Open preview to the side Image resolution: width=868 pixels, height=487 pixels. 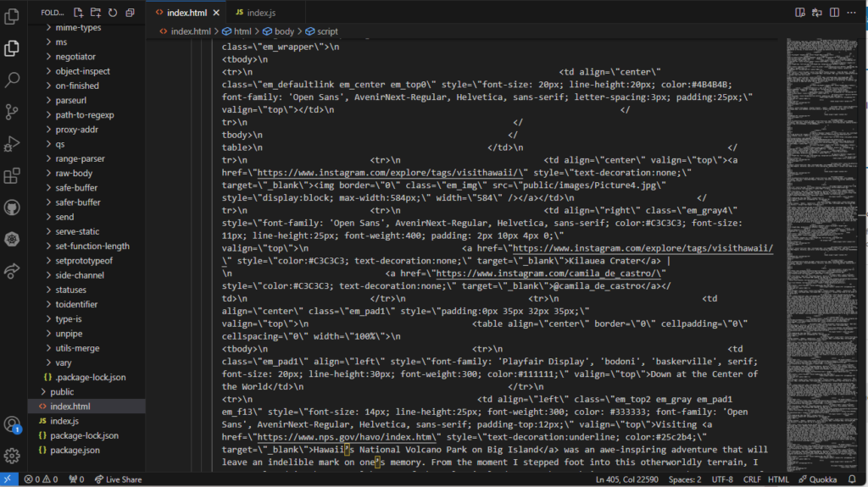[799, 13]
